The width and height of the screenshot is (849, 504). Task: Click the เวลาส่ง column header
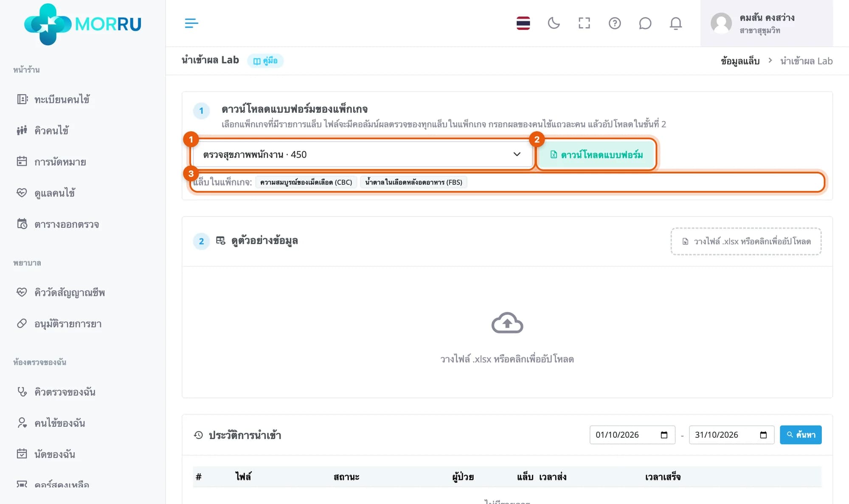pyautogui.click(x=553, y=477)
